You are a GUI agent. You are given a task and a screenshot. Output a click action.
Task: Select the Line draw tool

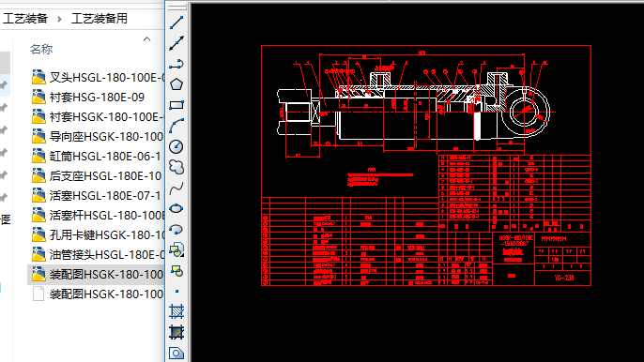click(x=176, y=23)
